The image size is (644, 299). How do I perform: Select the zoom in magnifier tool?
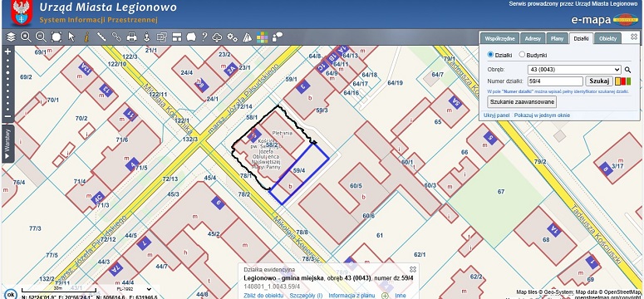[x=26, y=37]
